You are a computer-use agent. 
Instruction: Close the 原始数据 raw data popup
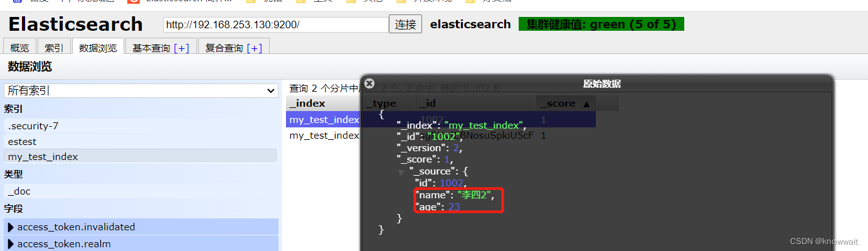(x=369, y=83)
